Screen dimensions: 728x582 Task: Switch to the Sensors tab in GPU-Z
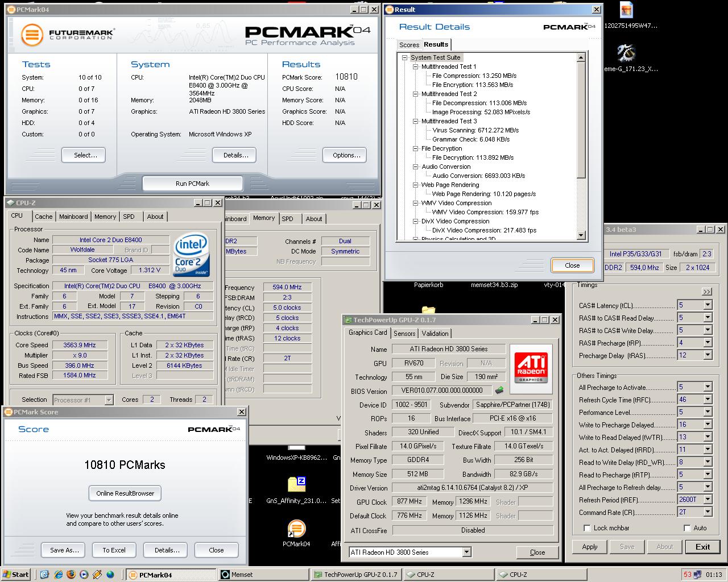[404, 334]
